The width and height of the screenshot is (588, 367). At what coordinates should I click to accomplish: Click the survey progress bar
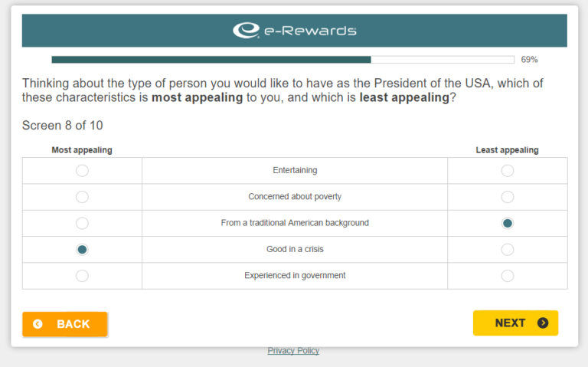pyautogui.click(x=283, y=59)
